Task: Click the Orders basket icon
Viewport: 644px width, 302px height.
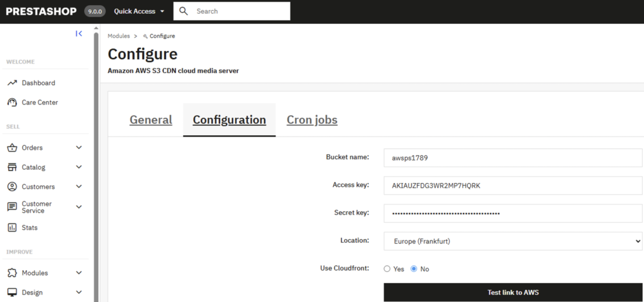Action: (x=12, y=147)
